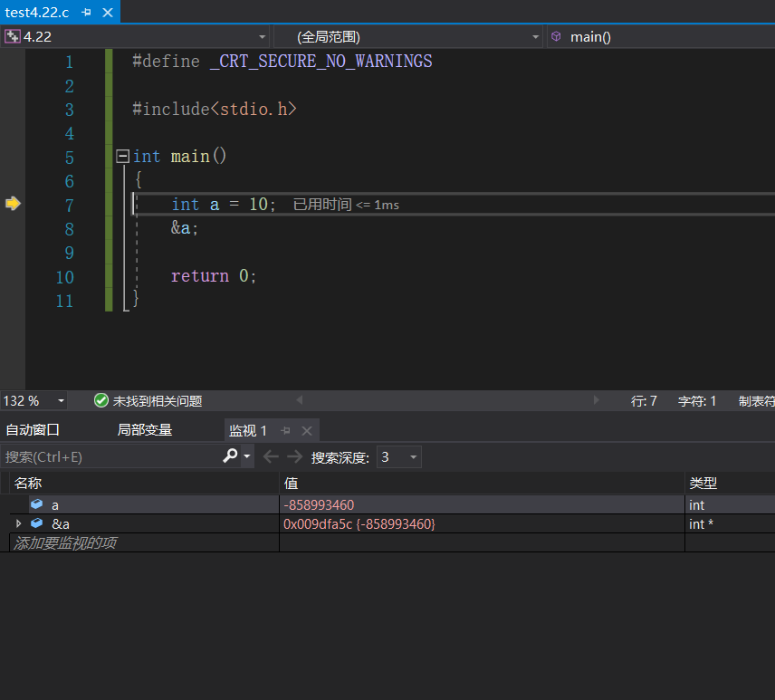Viewport: 775px width, 700px height.
Task: Click the search magnifier icon in watch window
Action: point(231,456)
